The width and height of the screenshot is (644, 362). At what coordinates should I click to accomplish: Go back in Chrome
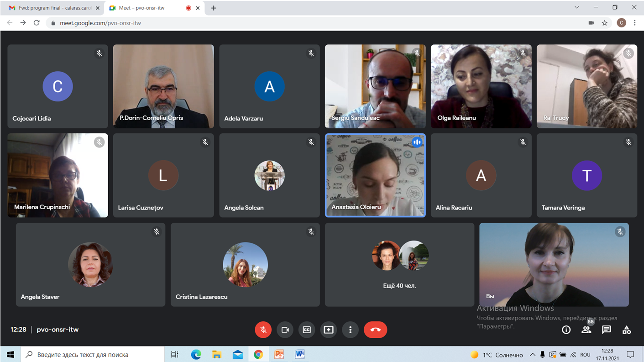(10, 23)
